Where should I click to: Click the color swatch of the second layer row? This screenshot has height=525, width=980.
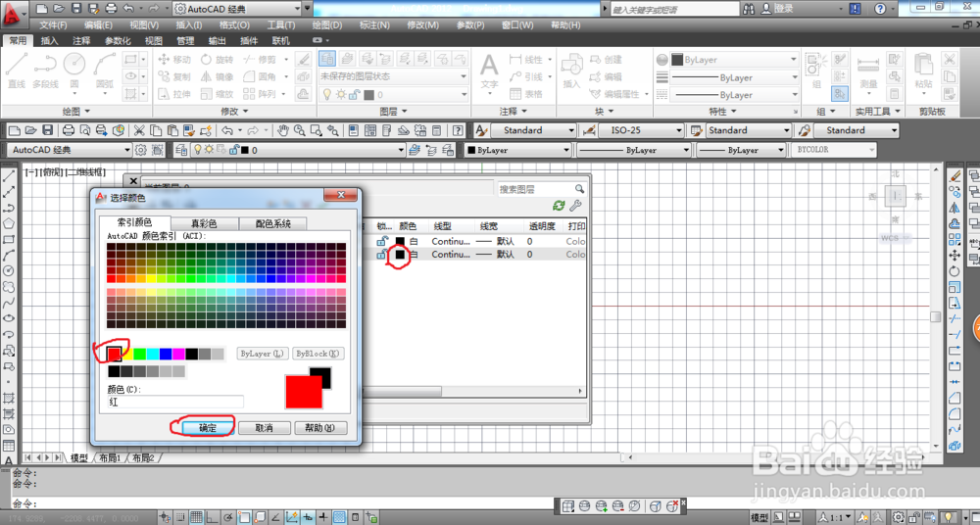coord(400,255)
